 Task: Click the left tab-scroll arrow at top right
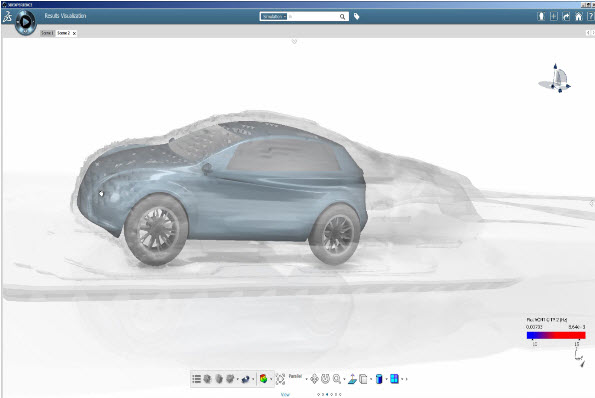[588, 33]
